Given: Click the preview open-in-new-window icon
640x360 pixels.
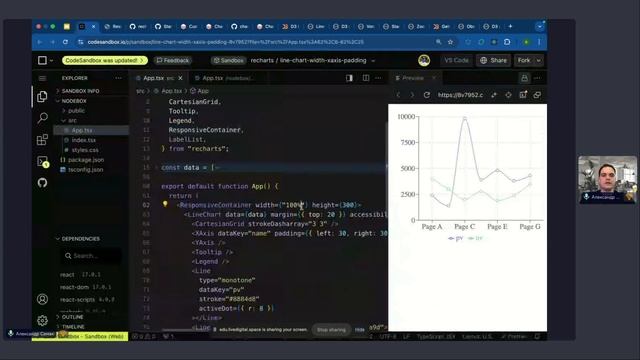Looking at the screenshot, I should (x=537, y=95).
